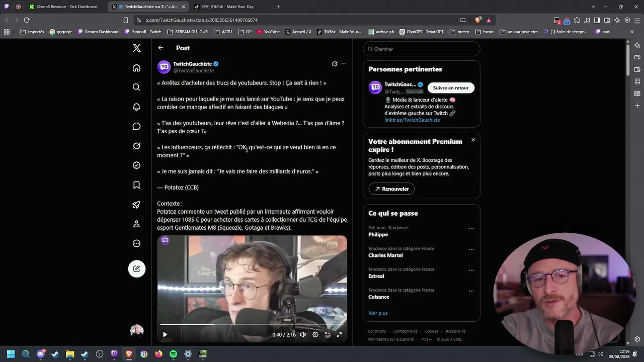Click Voir plus under trends
The image size is (644, 362).
378,313
